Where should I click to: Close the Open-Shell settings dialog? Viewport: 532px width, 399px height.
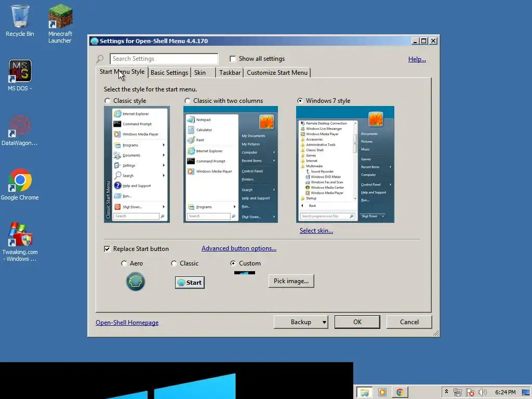[x=433, y=41]
